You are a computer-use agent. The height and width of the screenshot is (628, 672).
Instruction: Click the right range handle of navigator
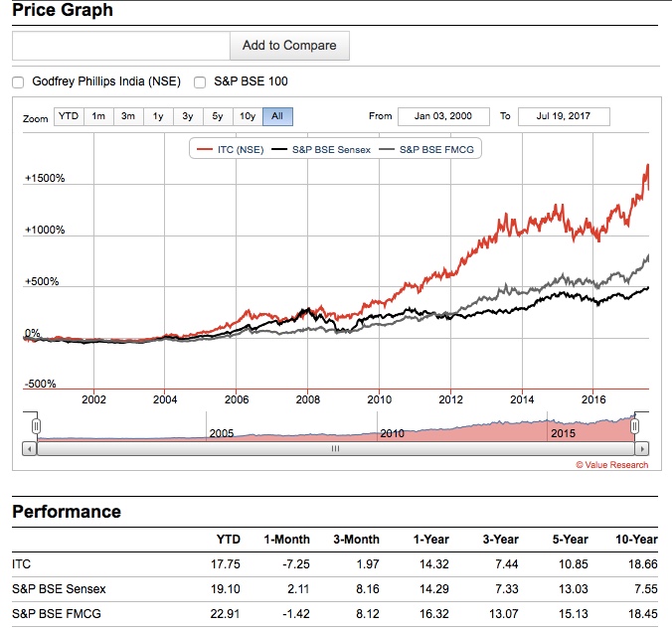coord(635,426)
